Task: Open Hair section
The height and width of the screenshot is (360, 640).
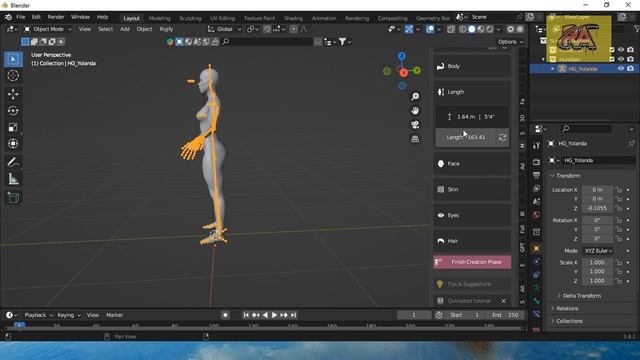Action: click(x=472, y=241)
